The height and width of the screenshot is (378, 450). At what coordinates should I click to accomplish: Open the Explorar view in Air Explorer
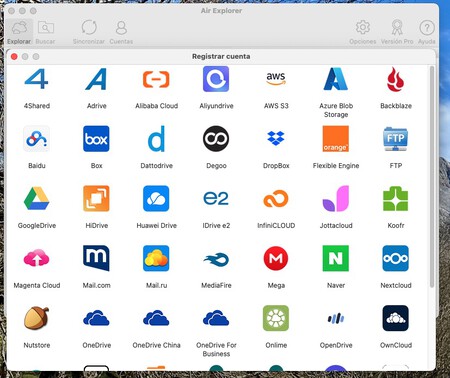coord(19,32)
